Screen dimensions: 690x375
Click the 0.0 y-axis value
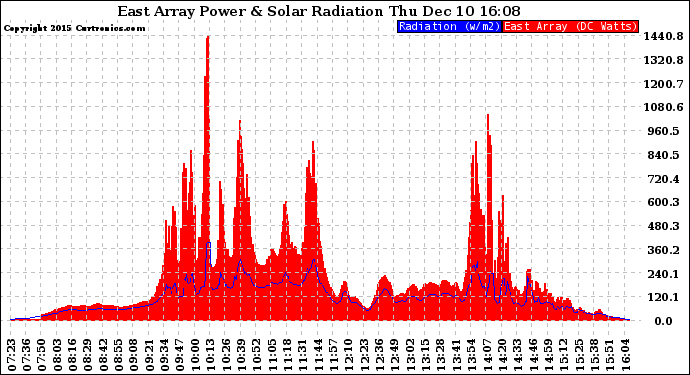click(x=663, y=321)
